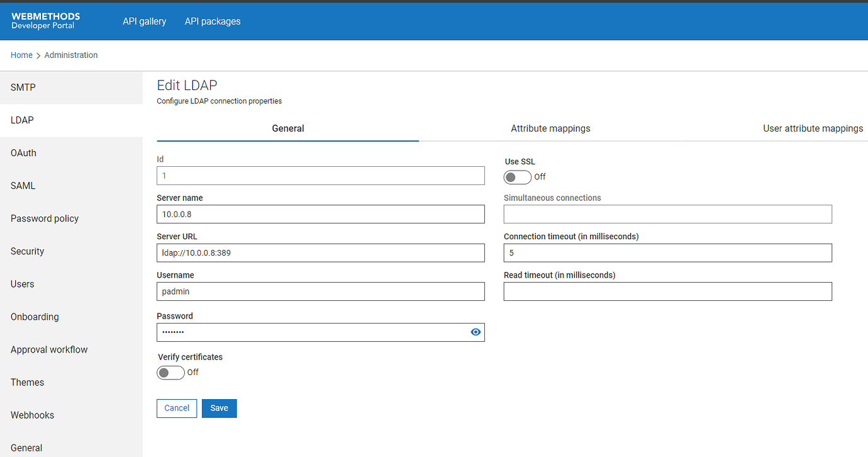This screenshot has height=457, width=868.
Task: Open the User attribute mappings tab
Action: pyautogui.click(x=813, y=128)
